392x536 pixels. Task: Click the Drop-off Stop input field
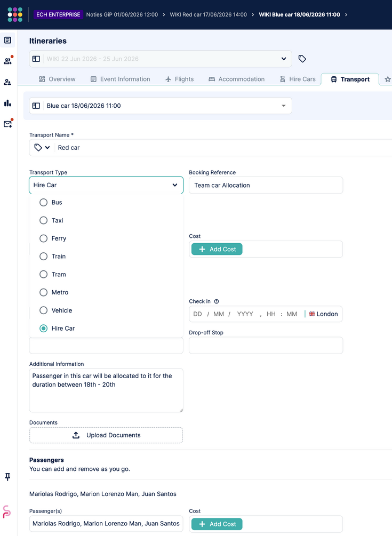click(x=266, y=345)
